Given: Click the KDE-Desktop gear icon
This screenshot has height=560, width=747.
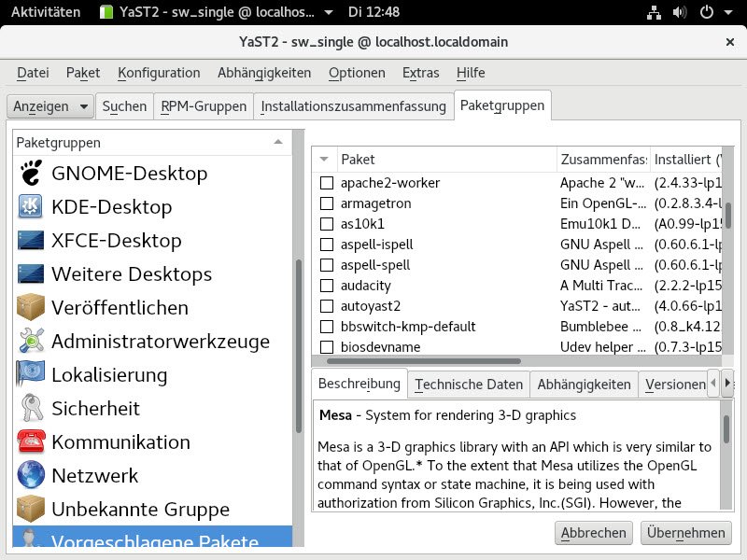Looking at the screenshot, I should tap(31, 206).
